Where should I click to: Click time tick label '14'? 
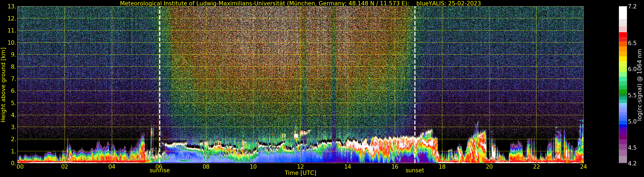coord(347,167)
